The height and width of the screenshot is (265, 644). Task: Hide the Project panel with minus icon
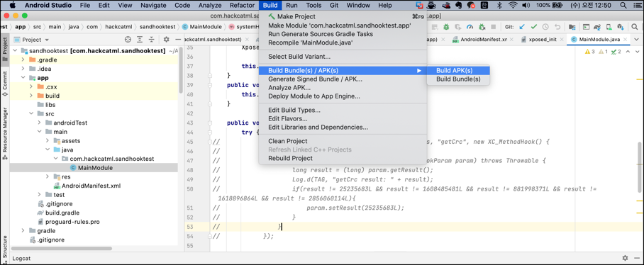click(178, 40)
